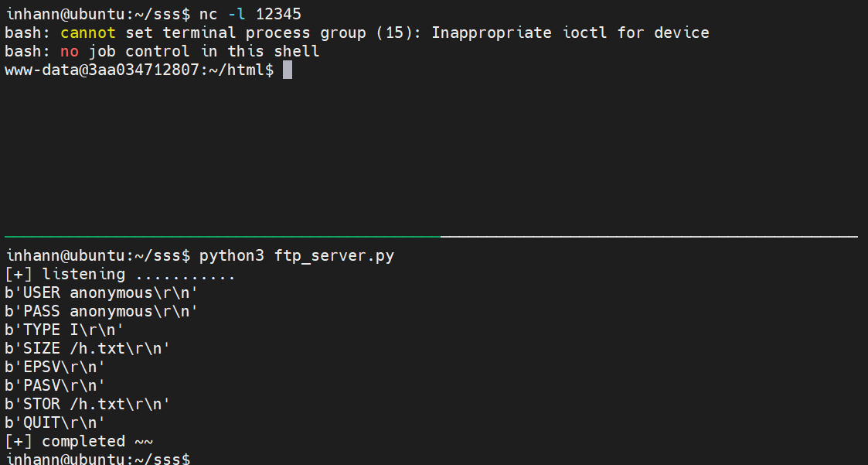
Task: Click 'job control in this shell' text
Action: tap(204, 51)
